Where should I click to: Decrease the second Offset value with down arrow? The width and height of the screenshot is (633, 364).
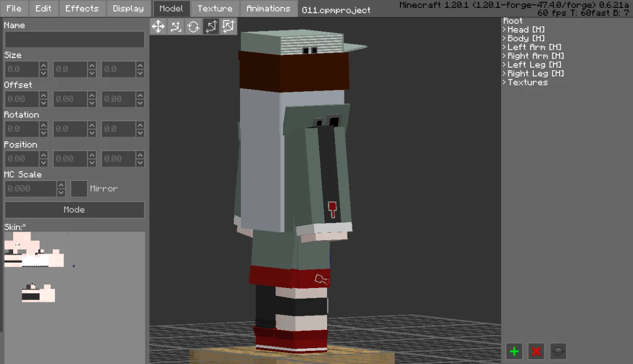92,103
